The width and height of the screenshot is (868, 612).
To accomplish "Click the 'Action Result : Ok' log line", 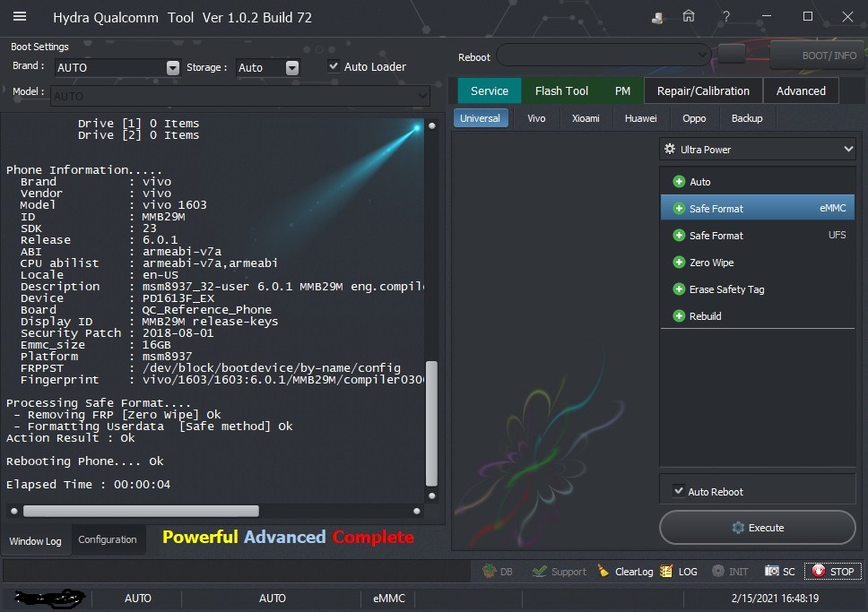I will 70,437.
